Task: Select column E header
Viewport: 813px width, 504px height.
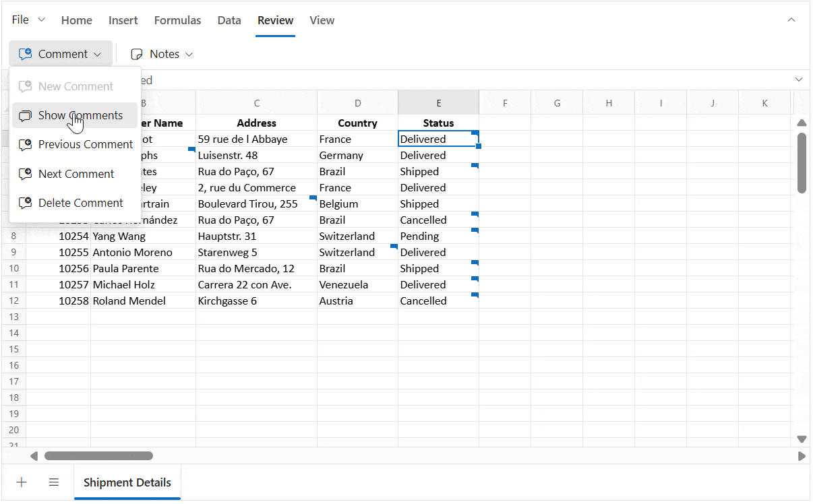Action: [x=439, y=103]
